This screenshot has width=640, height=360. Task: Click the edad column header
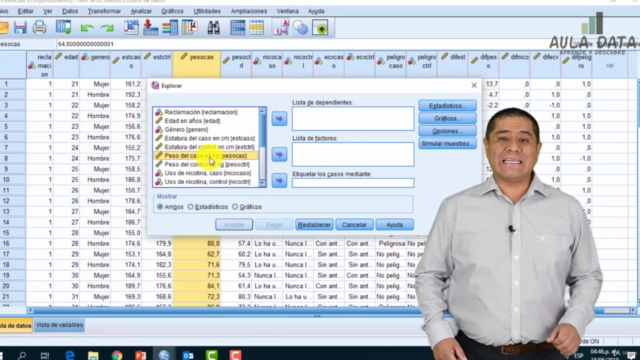click(66, 64)
